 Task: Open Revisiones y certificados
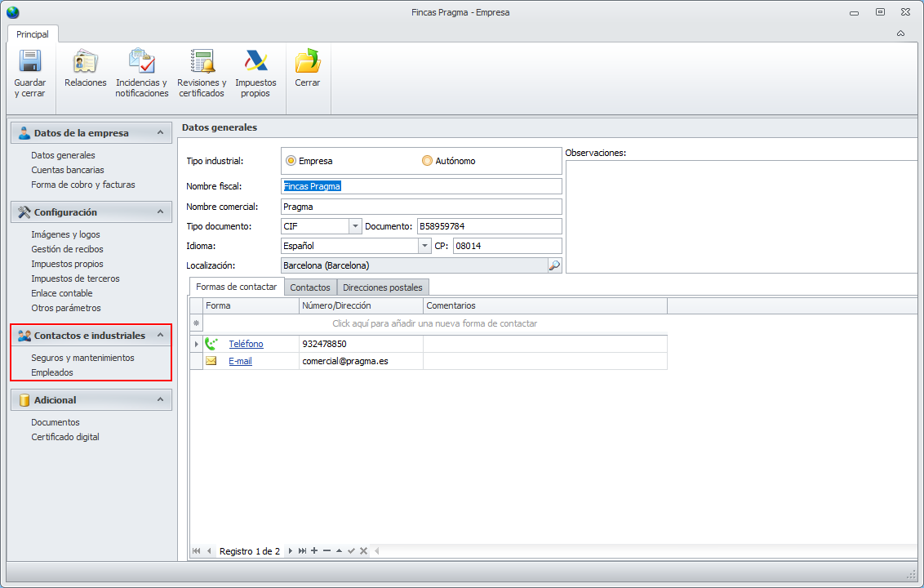pyautogui.click(x=202, y=62)
